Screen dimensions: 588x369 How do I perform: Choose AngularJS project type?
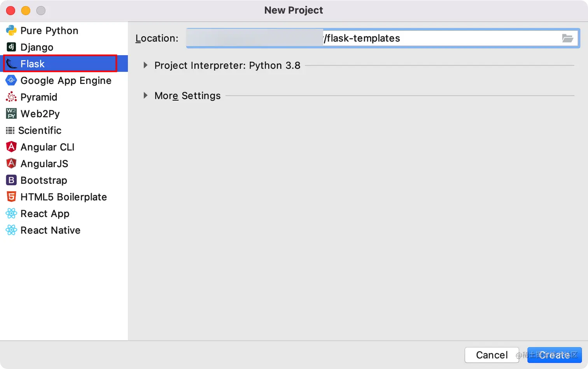[x=44, y=164]
